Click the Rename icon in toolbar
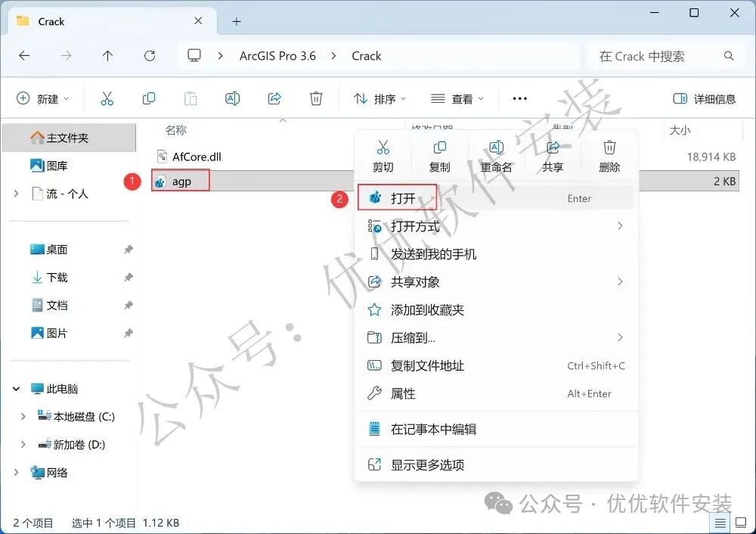The width and height of the screenshot is (756, 534). point(232,99)
